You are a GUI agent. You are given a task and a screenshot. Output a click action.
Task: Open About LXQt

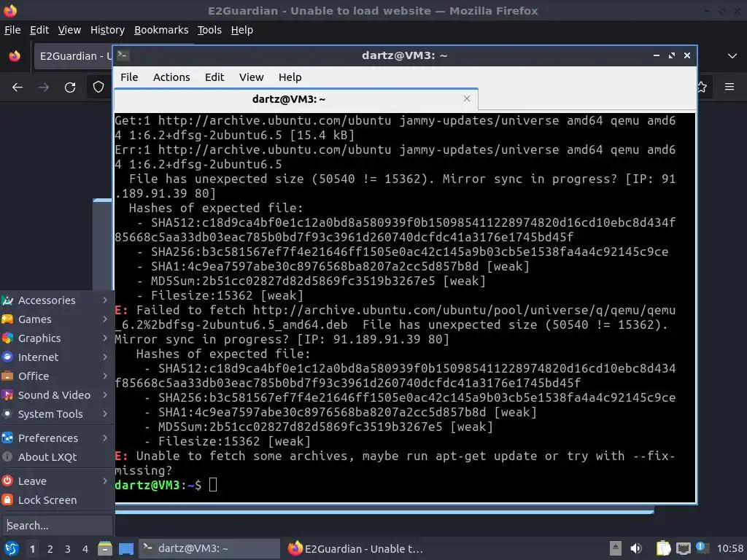point(56,457)
